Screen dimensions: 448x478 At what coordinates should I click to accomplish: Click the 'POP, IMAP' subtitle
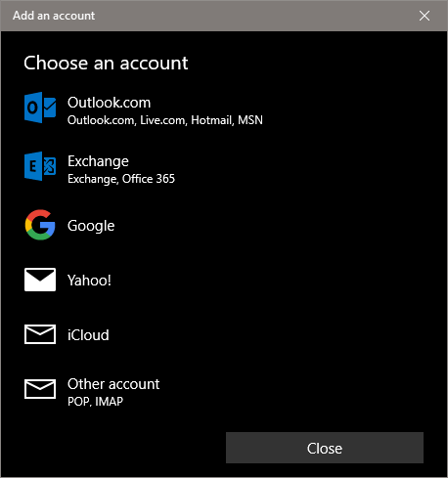click(x=95, y=402)
